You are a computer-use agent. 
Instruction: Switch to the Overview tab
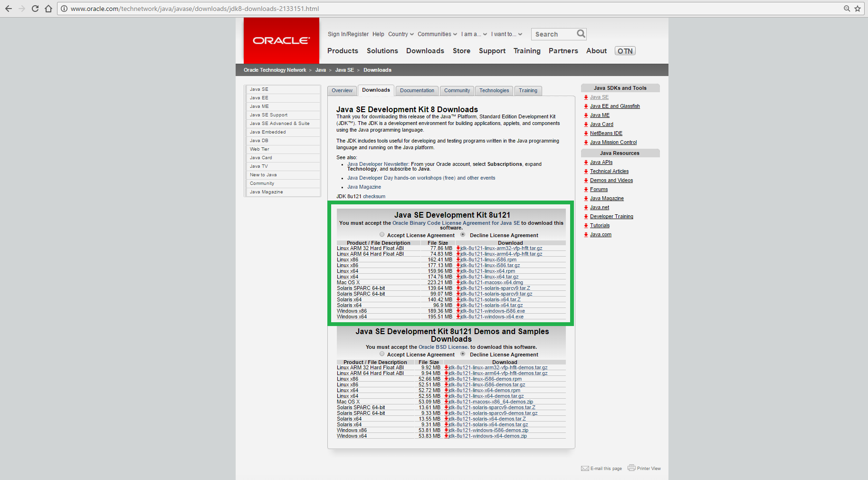tap(342, 91)
